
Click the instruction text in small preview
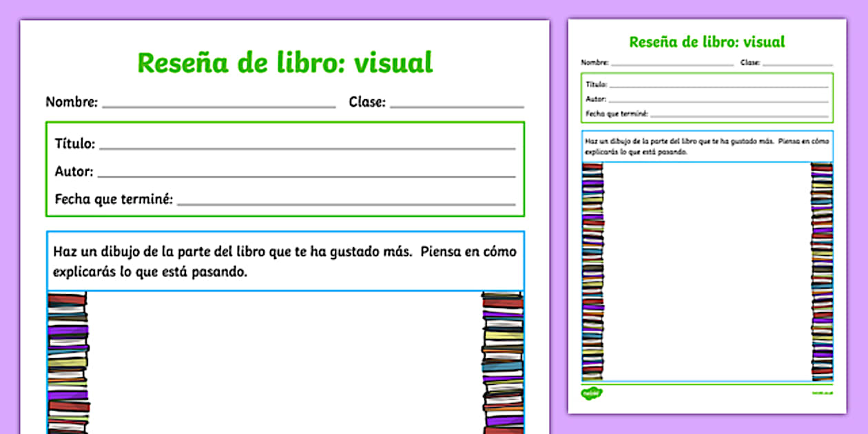[x=707, y=146]
